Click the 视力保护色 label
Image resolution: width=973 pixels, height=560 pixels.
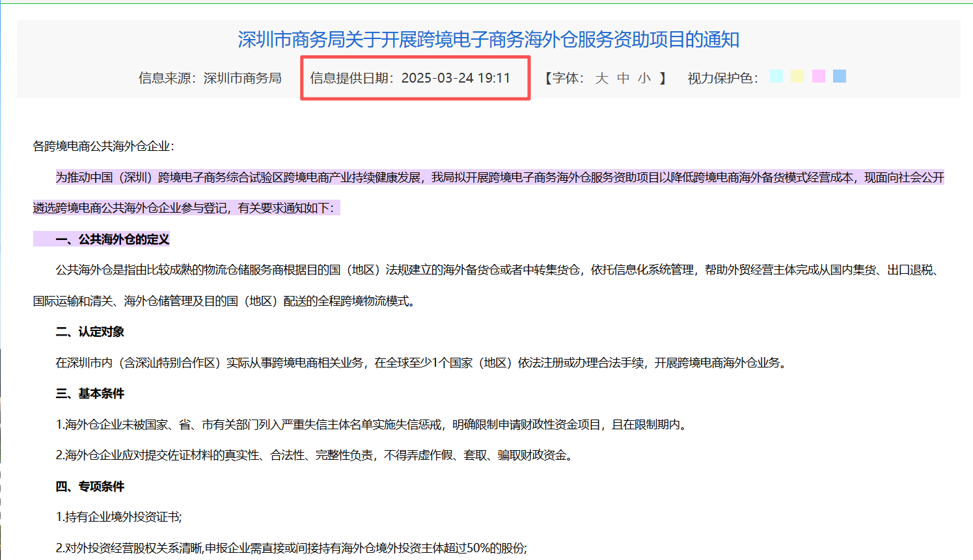(722, 78)
